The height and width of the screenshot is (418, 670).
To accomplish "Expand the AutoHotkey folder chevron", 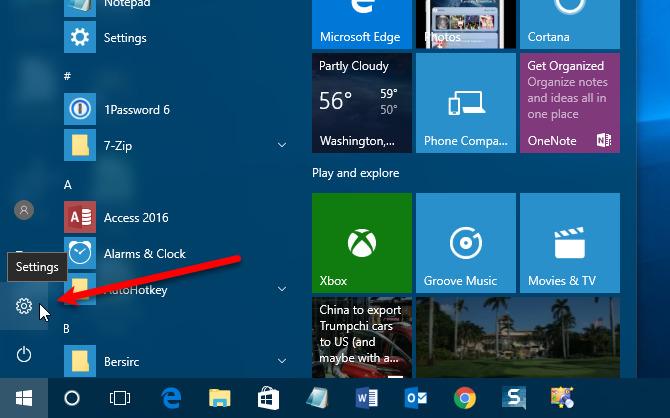I will (282, 290).
